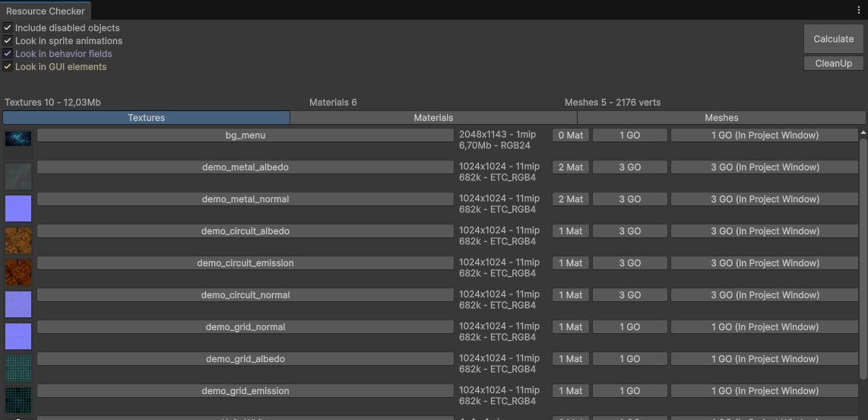Select the demo_circuit_albedo texture button
The width and height of the screenshot is (868, 420).
(246, 231)
